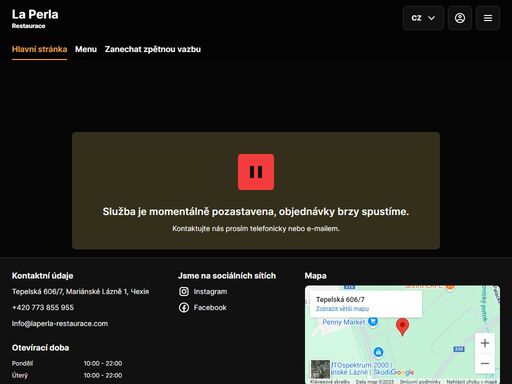Switch to the Menu tab

(x=86, y=49)
